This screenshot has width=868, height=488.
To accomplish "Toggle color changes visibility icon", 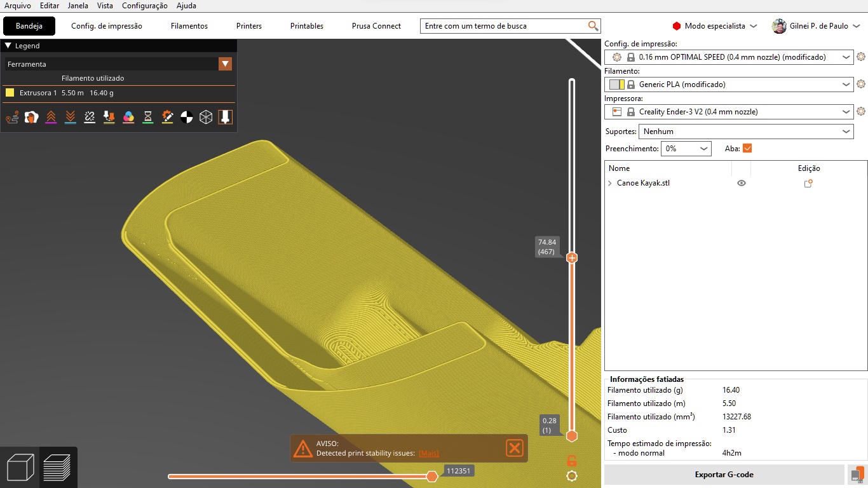I will point(128,117).
